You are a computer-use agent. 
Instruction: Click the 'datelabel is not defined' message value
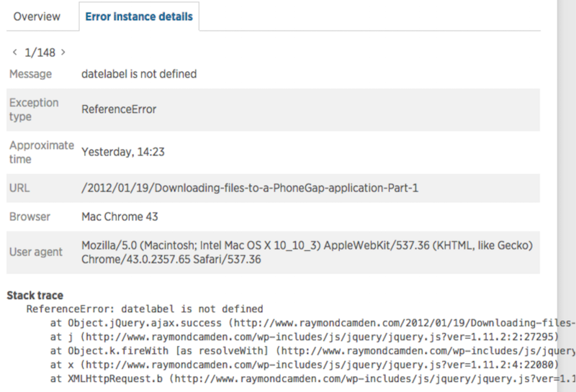pos(139,74)
